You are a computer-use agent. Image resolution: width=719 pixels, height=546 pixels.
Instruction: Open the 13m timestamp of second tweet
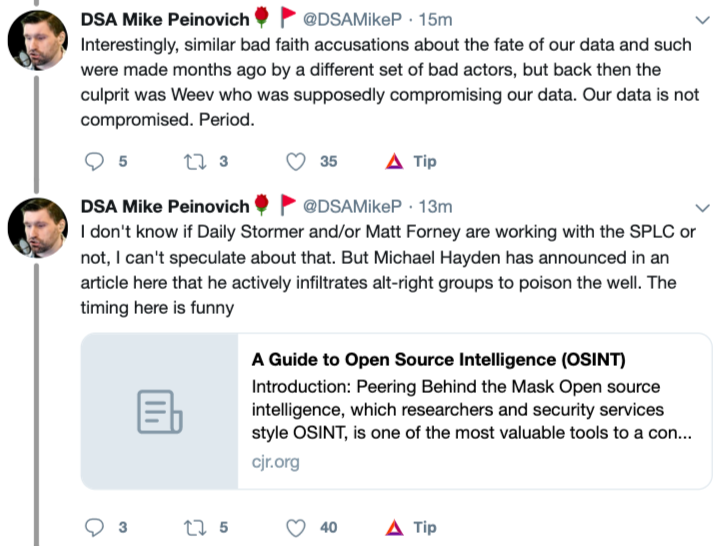click(435, 206)
